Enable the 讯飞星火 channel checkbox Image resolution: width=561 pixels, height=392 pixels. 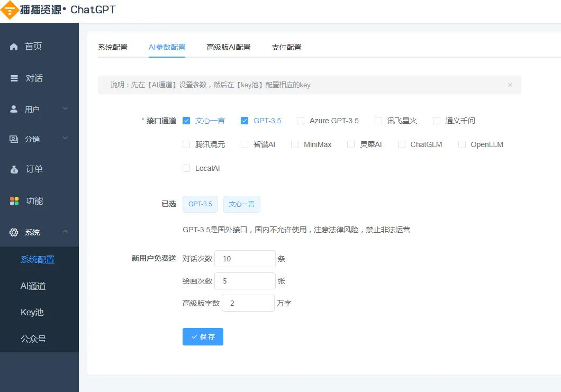click(x=378, y=121)
